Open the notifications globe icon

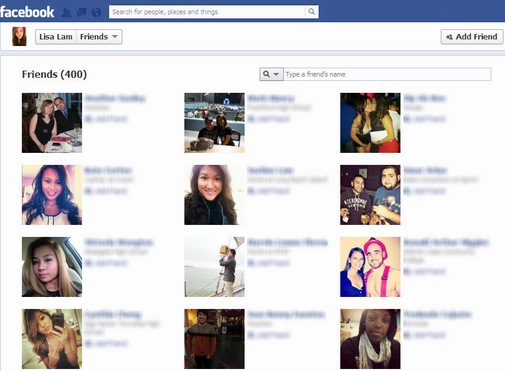click(x=96, y=13)
